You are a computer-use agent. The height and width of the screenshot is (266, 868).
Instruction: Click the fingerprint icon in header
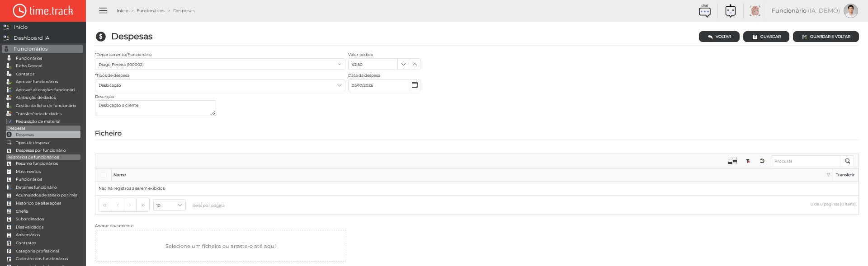[x=755, y=11]
